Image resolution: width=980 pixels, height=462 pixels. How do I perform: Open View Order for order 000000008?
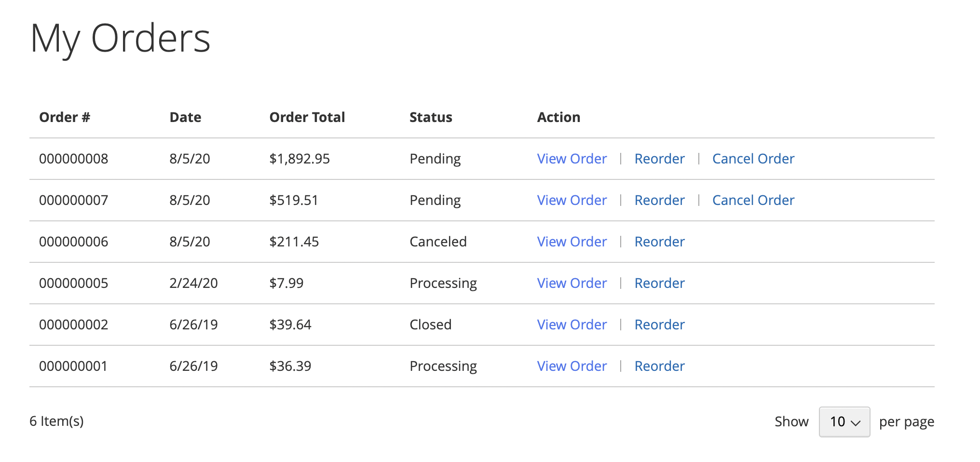[x=572, y=159]
